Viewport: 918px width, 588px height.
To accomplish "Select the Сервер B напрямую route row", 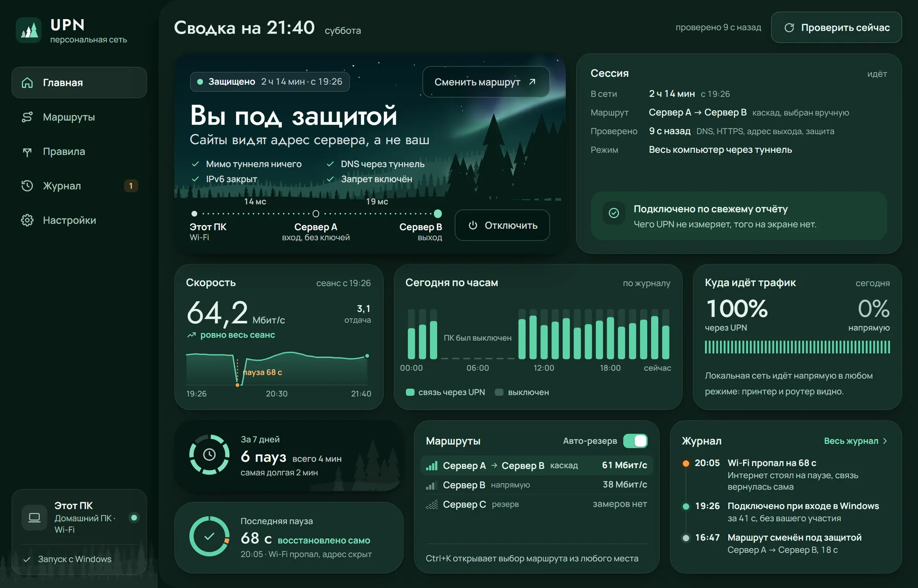I will 536,485.
